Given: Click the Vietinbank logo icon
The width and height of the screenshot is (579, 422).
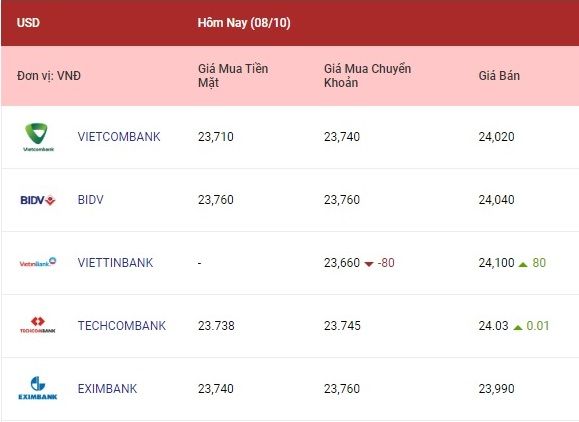Looking at the screenshot, I should [x=38, y=263].
